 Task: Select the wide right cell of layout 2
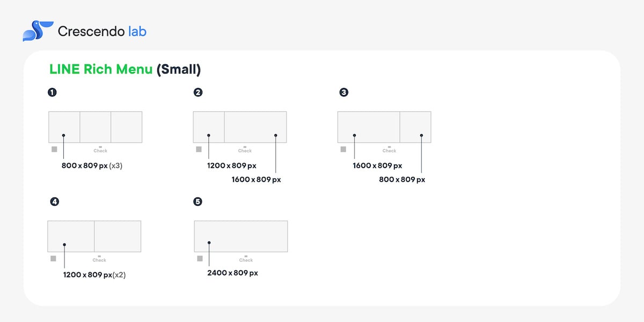pos(255,127)
